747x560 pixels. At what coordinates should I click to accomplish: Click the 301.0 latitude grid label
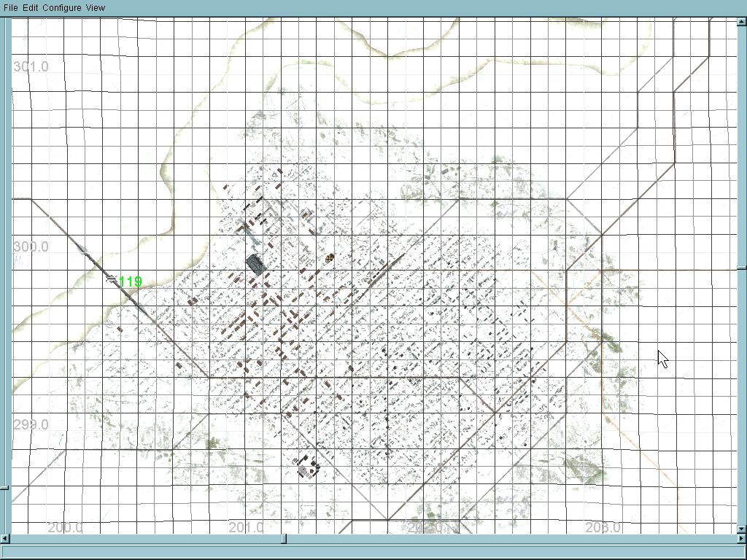coord(31,66)
